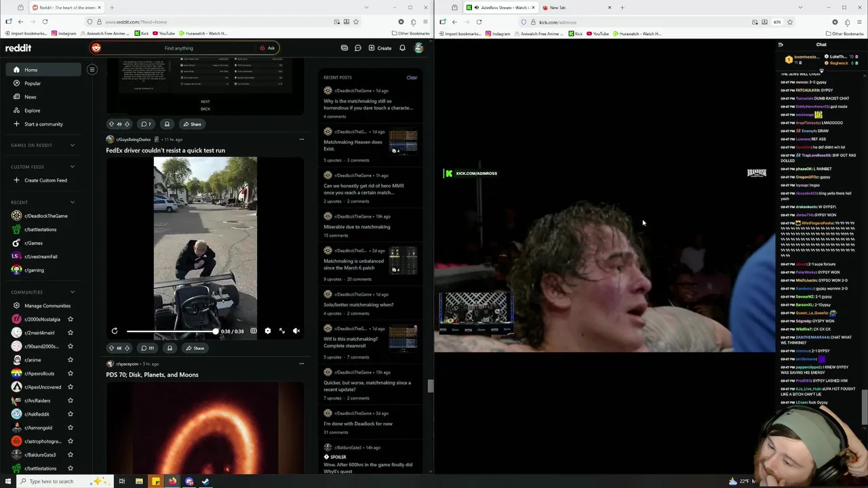Unmute the FedEx video
868x488 pixels.
pyautogui.click(x=296, y=331)
